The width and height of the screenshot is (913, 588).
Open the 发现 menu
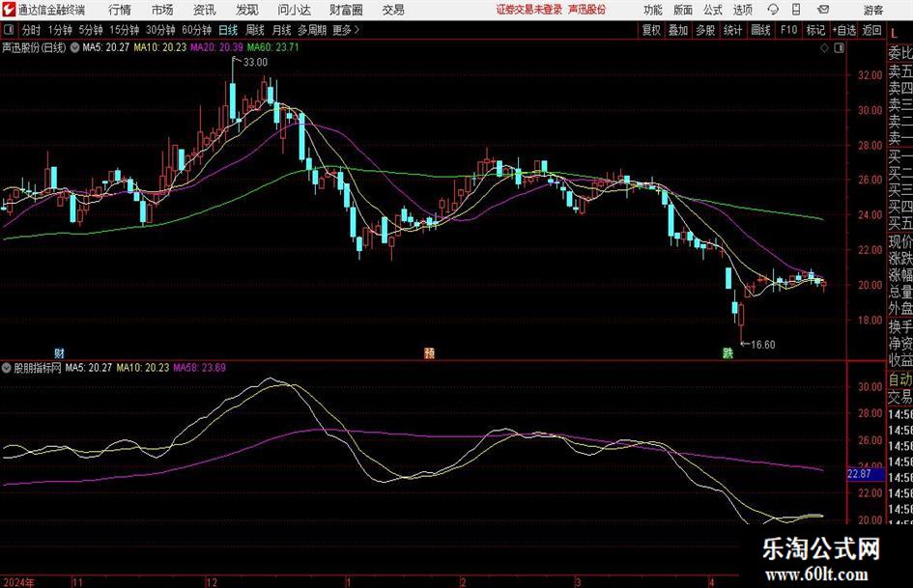(247, 10)
